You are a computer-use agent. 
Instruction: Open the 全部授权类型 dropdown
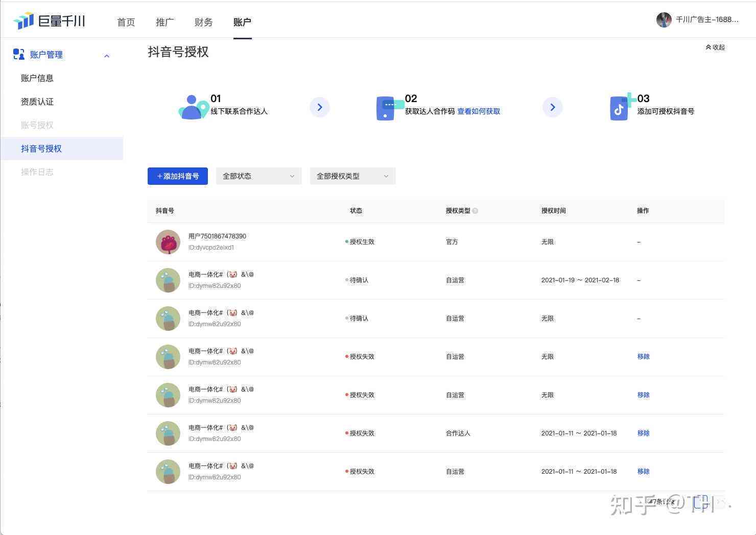(x=353, y=176)
